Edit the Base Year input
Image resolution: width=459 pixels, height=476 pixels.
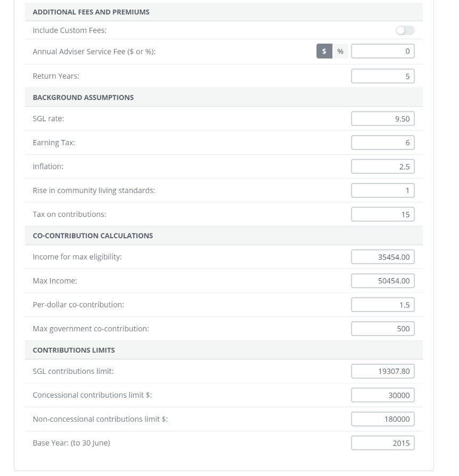[x=382, y=443]
